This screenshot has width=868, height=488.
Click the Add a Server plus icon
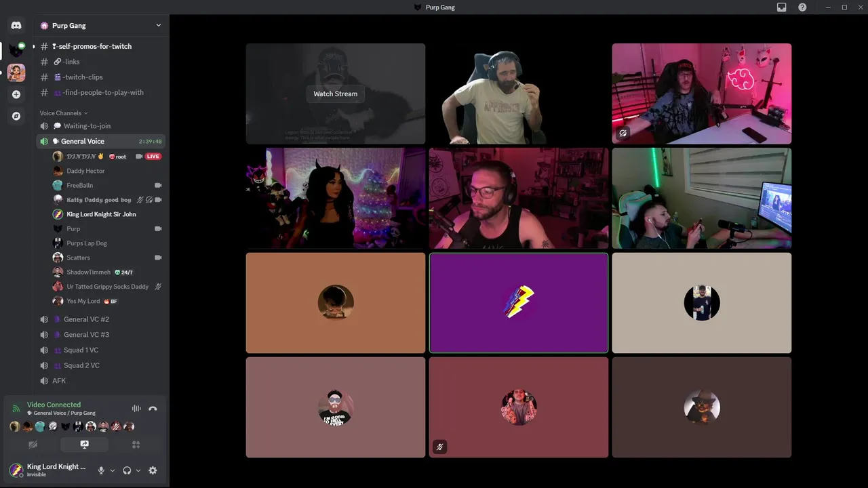tap(16, 94)
